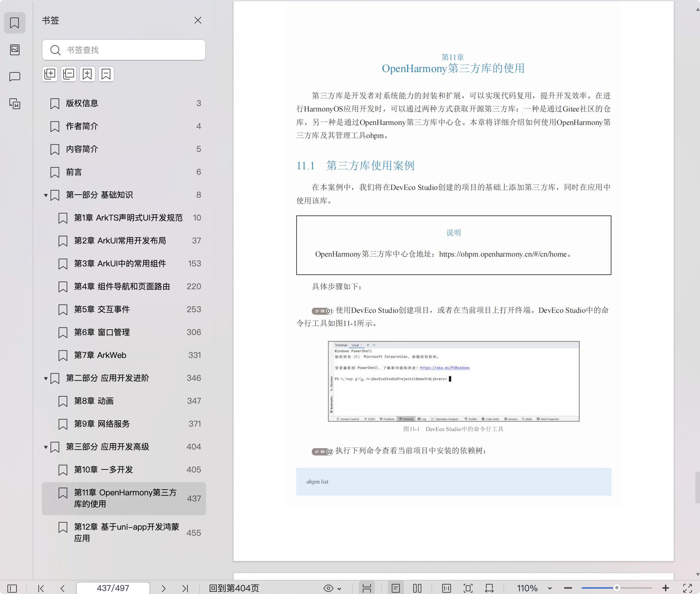Enter fullscreen mode with expand icon
The width and height of the screenshot is (700, 594).
(687, 588)
